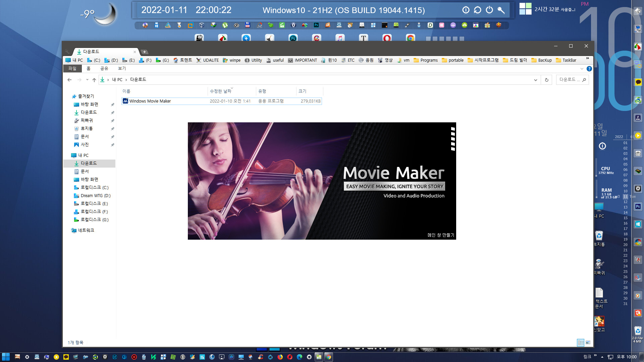Image resolution: width=644 pixels, height=362 pixels.
Task: Open the Windows Movie Maker file
Action: [x=221, y=101]
